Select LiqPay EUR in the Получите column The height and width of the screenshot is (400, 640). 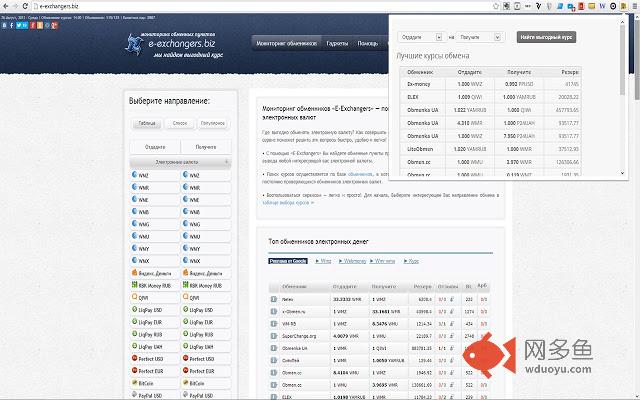(206, 322)
